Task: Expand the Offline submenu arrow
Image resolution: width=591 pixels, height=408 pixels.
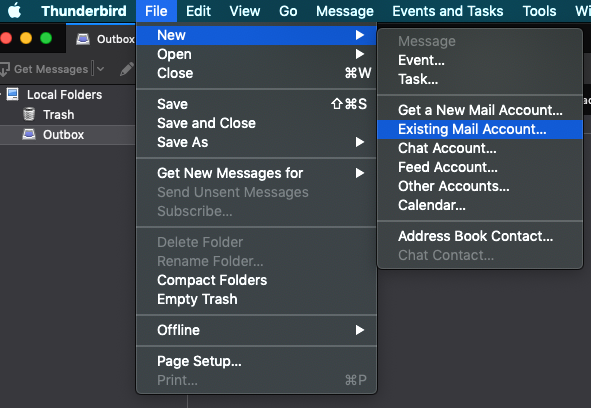Action: [360, 330]
